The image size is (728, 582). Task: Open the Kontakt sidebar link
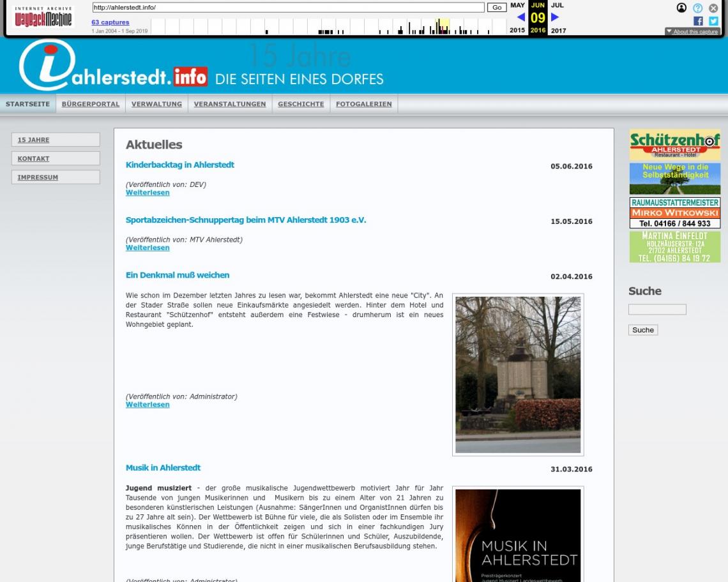[x=56, y=158]
